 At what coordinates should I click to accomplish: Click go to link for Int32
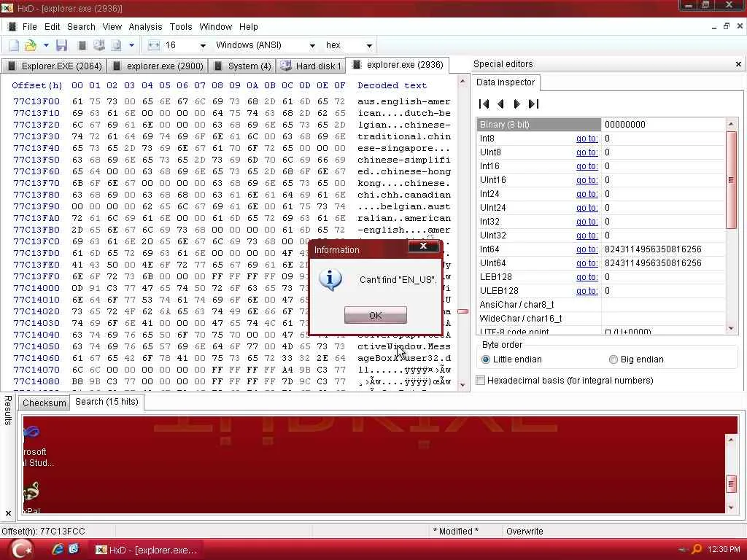pos(587,222)
